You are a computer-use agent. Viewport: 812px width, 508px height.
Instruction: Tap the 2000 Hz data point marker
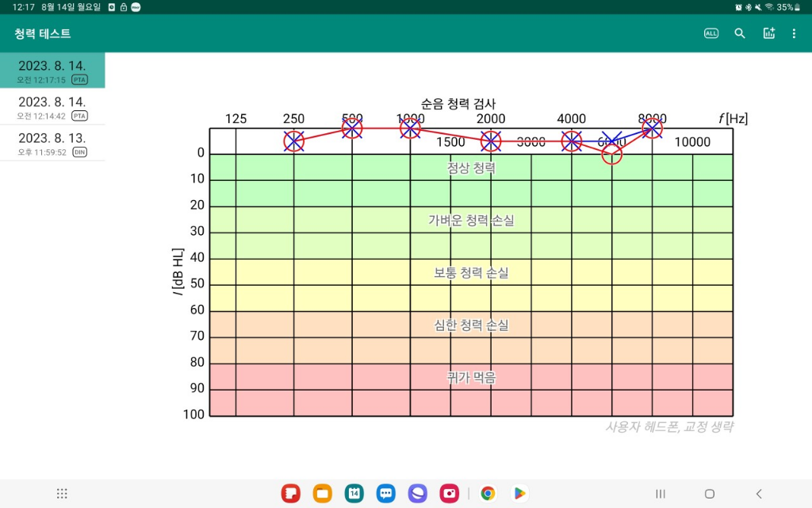[x=491, y=141]
